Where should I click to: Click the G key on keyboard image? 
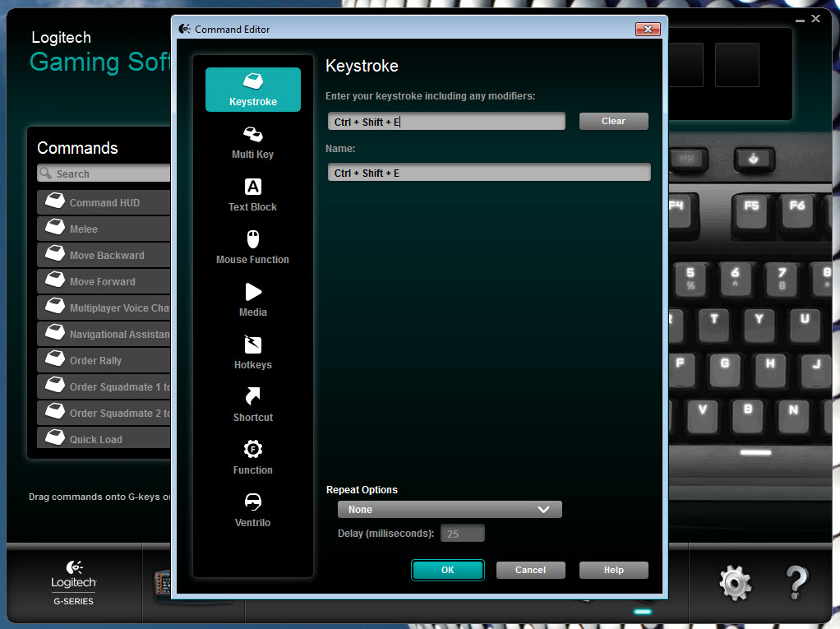click(x=725, y=369)
